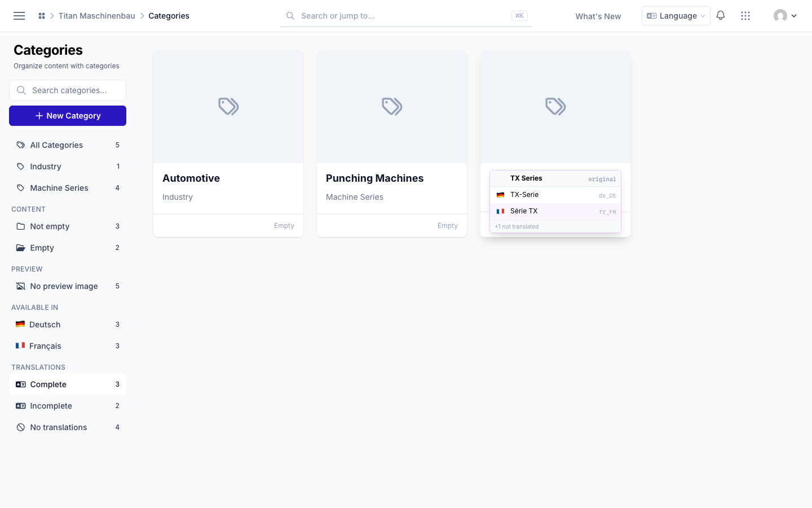This screenshot has height=508, width=812.
Task: Filter categories with no preview image
Action: point(68,286)
